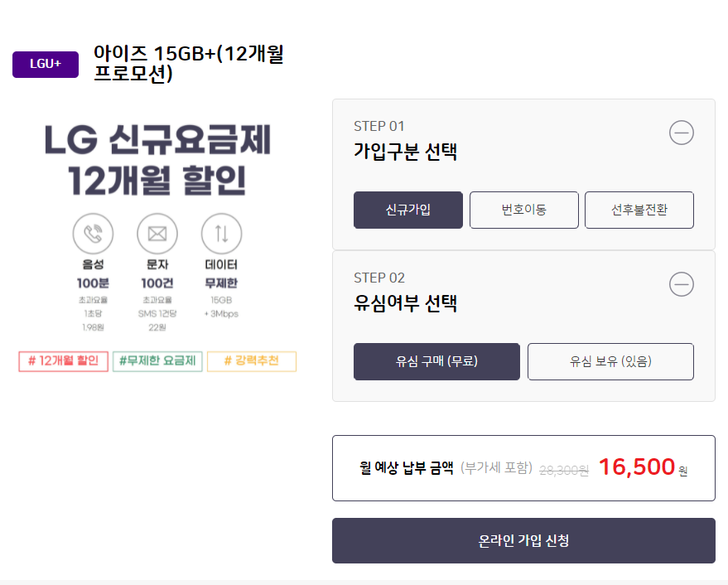Choose 유심 보유 (있음) option

coord(610,361)
